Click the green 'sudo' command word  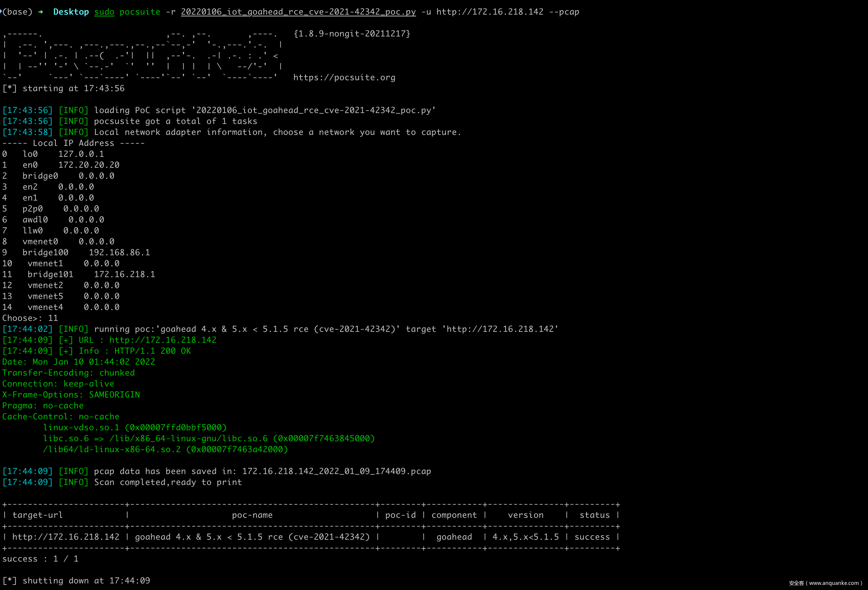coord(104,12)
